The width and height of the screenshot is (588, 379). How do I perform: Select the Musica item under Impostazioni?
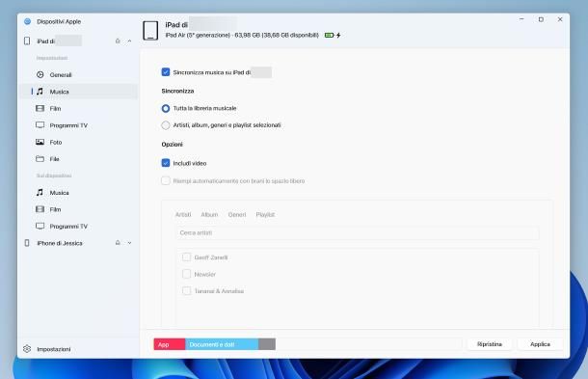(79, 92)
